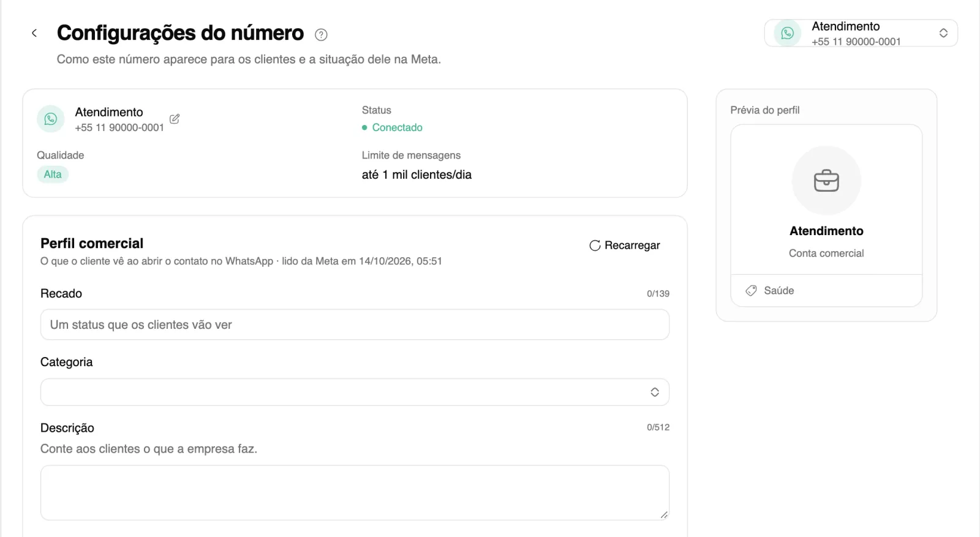This screenshot has width=980, height=537.
Task: Click the 'até 1 mil clientes/dia' limit value
Action: point(417,175)
